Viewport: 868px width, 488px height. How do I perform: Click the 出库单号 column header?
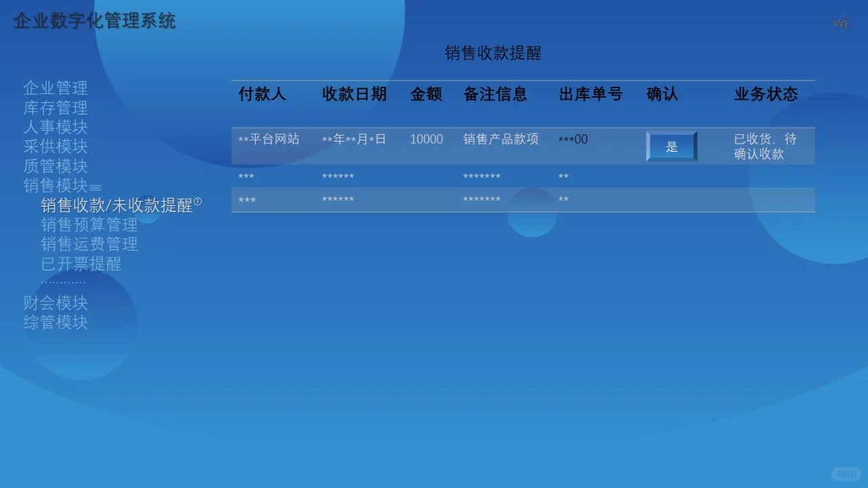(591, 94)
